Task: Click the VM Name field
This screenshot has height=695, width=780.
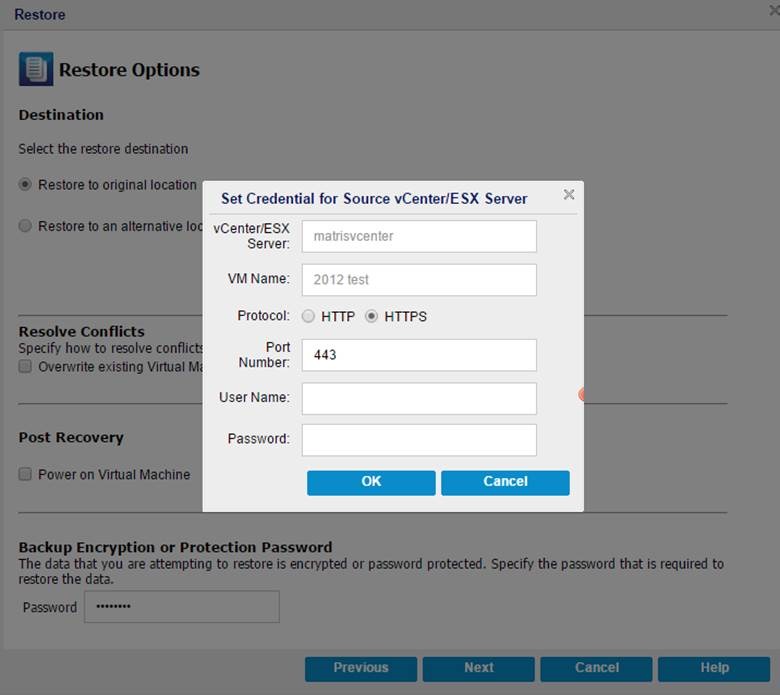Action: (x=419, y=280)
